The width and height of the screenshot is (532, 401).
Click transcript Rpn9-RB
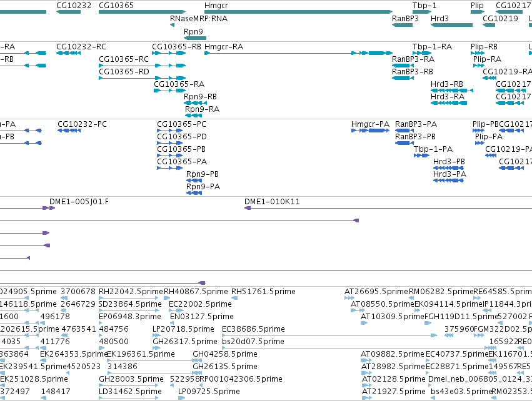point(200,97)
